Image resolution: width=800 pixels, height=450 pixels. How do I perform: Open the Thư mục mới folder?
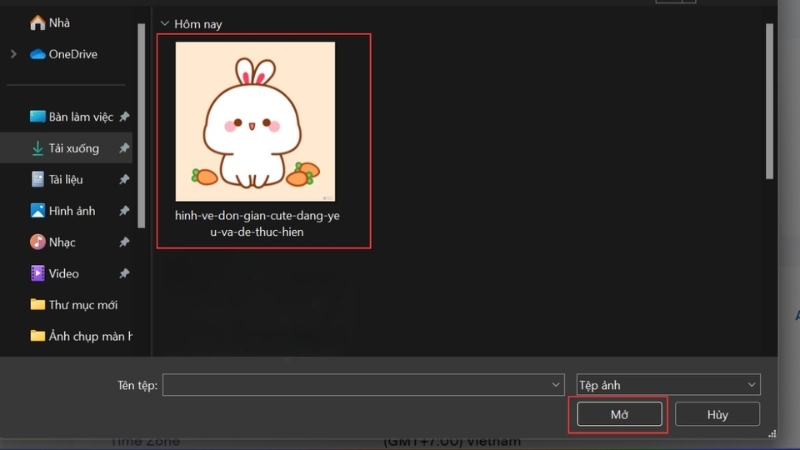point(82,305)
